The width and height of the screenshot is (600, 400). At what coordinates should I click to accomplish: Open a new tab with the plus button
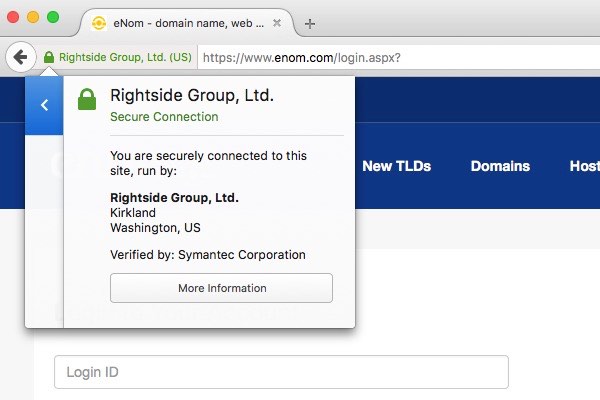310,23
